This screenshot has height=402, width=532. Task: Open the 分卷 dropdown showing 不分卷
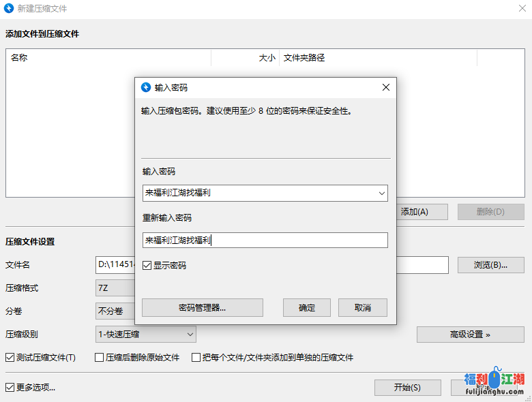point(114,311)
